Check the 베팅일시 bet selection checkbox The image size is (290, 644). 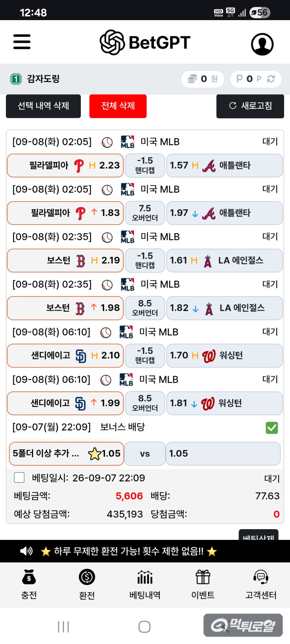point(19,477)
